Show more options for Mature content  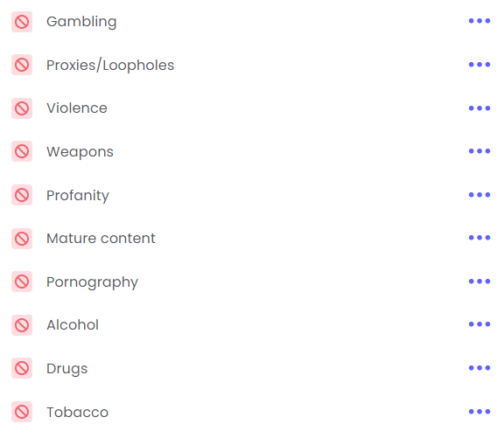coord(479,238)
